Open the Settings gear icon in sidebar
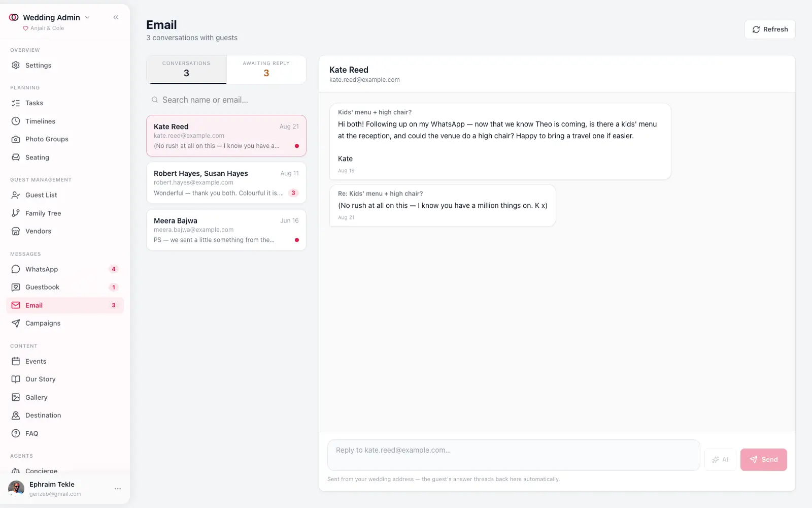 (x=16, y=66)
